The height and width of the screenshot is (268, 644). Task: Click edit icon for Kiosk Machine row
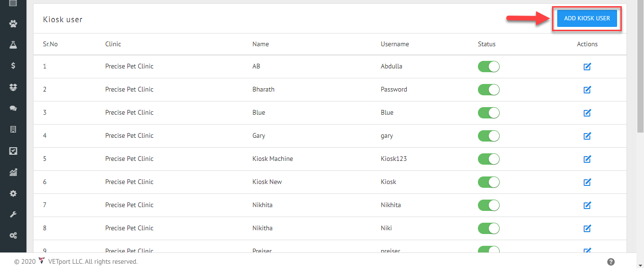click(587, 159)
